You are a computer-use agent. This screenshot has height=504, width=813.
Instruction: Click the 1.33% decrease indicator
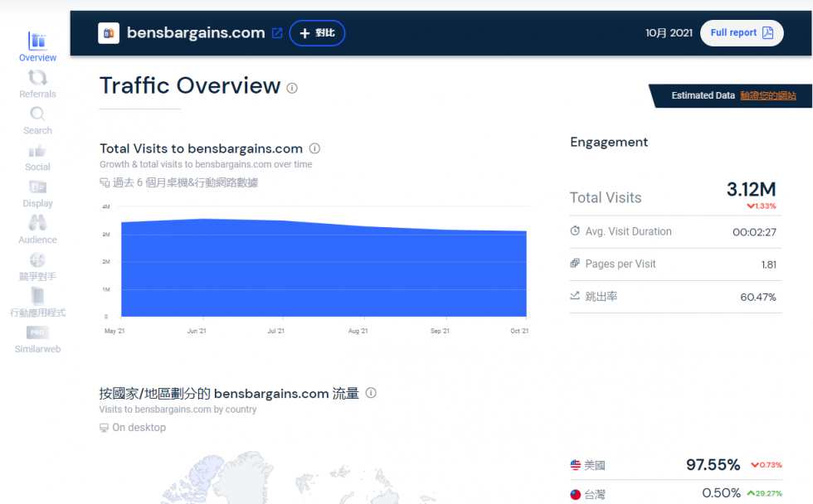[762, 206]
